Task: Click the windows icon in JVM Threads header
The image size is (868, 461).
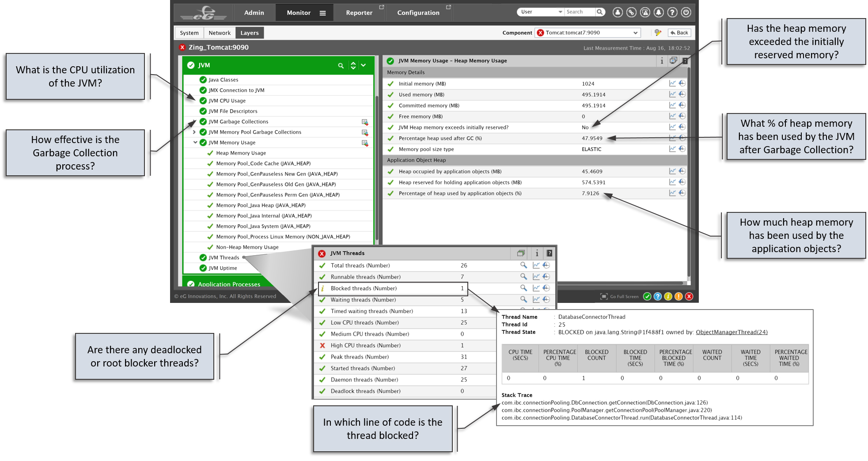Action: click(521, 253)
